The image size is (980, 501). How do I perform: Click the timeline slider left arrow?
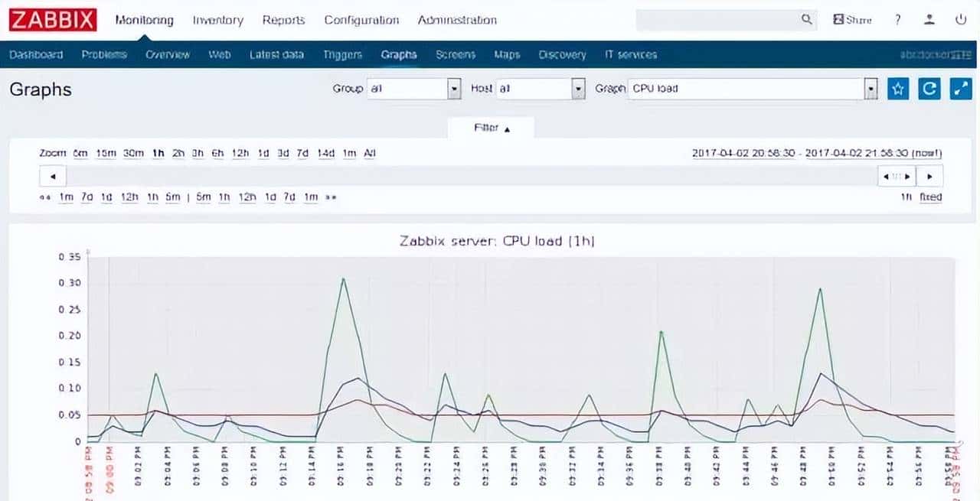pyautogui.click(x=53, y=177)
